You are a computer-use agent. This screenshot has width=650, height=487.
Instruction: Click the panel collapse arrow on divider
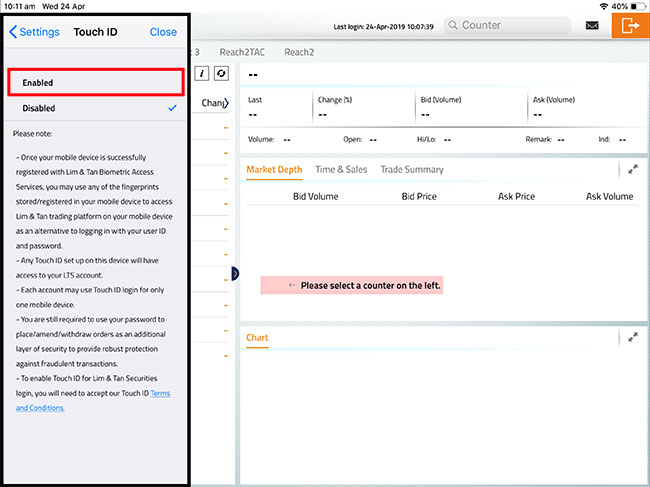(234, 273)
